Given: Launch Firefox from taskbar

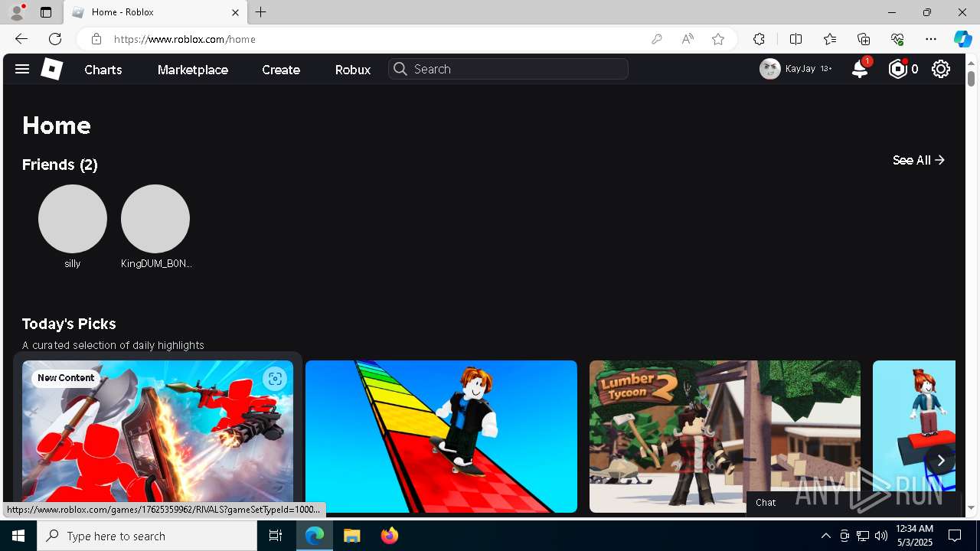Looking at the screenshot, I should click(x=390, y=536).
